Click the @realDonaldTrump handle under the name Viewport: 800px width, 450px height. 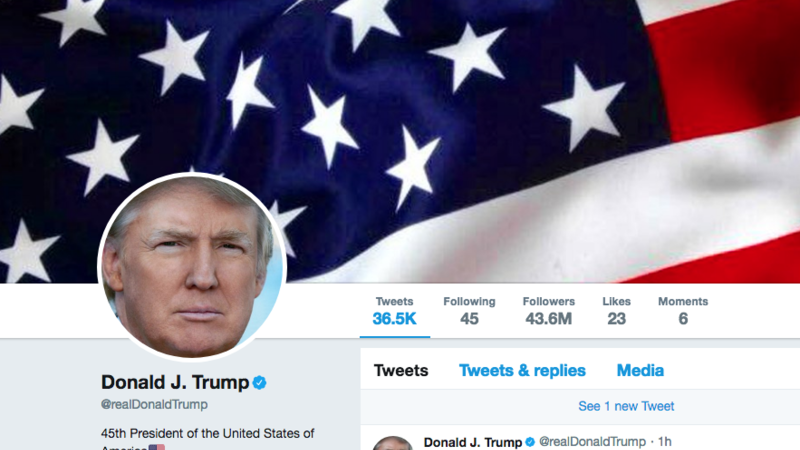[154, 405]
